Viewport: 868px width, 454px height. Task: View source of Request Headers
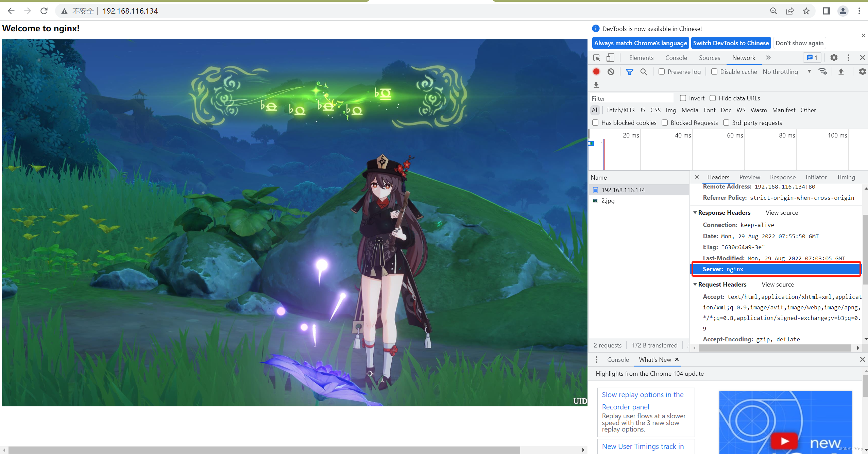[778, 285]
